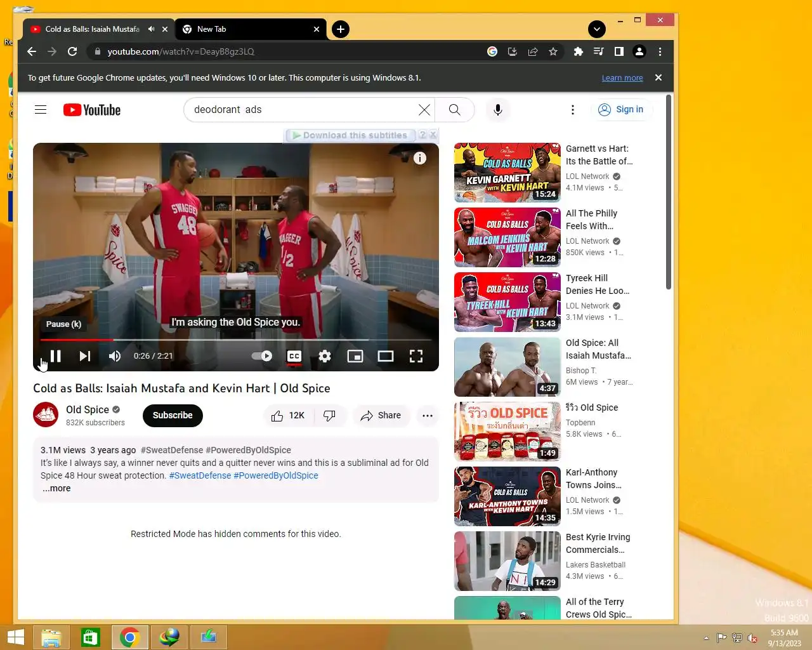Open Windows Start button
Image resolution: width=812 pixels, height=650 pixels.
click(x=15, y=637)
